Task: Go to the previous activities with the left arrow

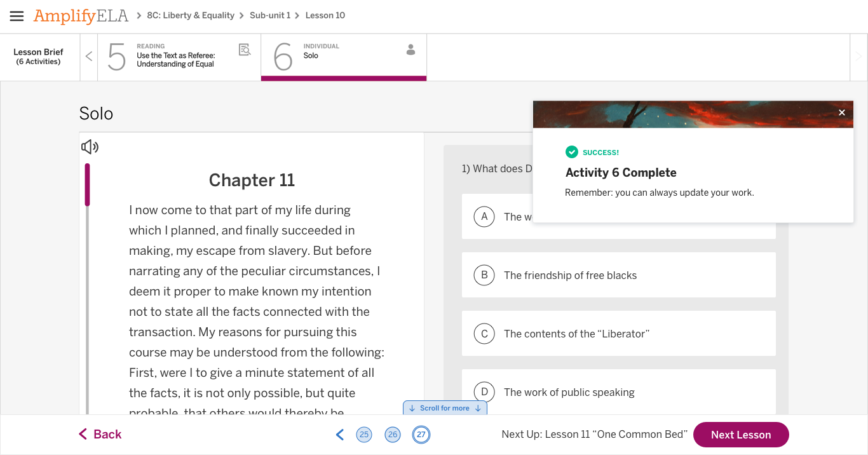Action: (89, 57)
